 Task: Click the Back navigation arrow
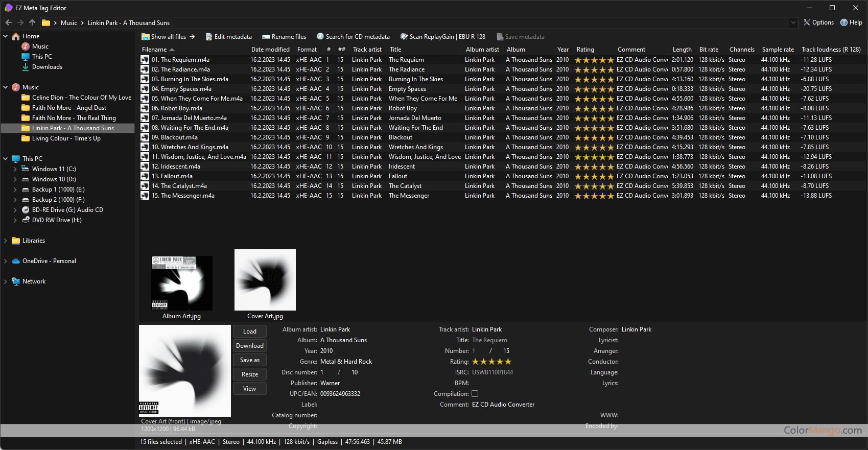pyautogui.click(x=8, y=22)
